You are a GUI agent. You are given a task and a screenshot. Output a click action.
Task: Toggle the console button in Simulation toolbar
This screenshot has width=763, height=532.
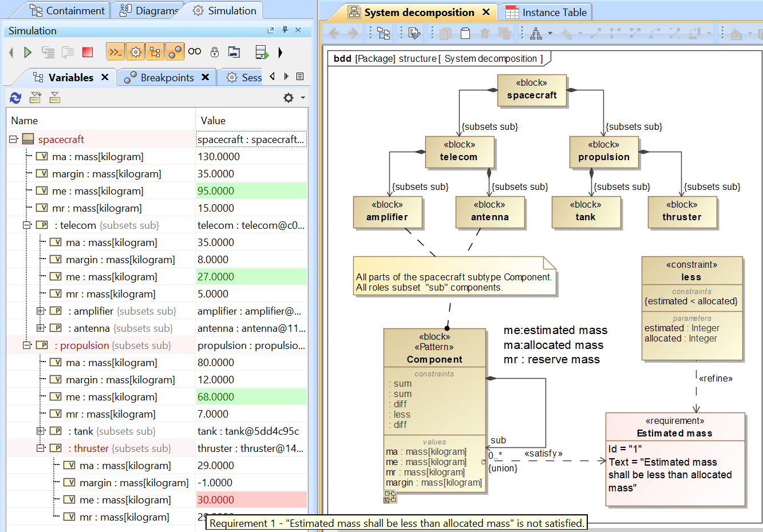(116, 53)
